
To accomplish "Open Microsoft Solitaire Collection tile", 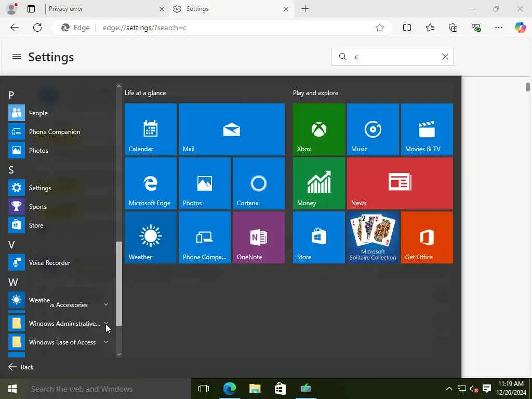I will [x=373, y=237].
